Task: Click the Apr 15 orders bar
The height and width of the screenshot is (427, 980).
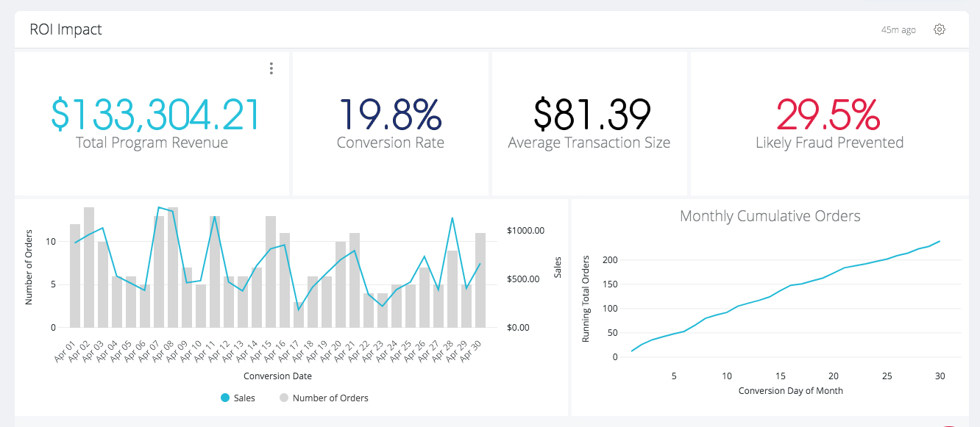Action: point(271,272)
